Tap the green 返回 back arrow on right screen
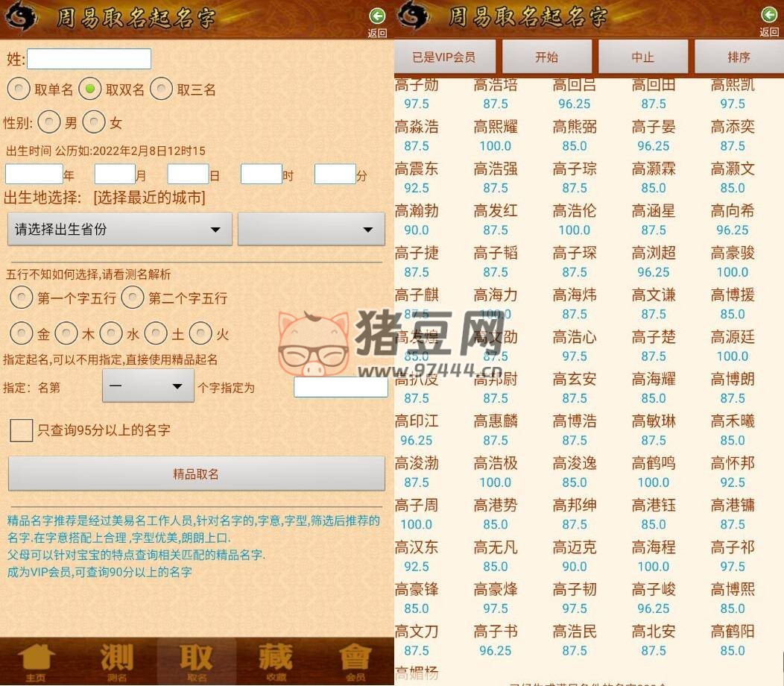Screen dimensions: 784x686 point(768,16)
